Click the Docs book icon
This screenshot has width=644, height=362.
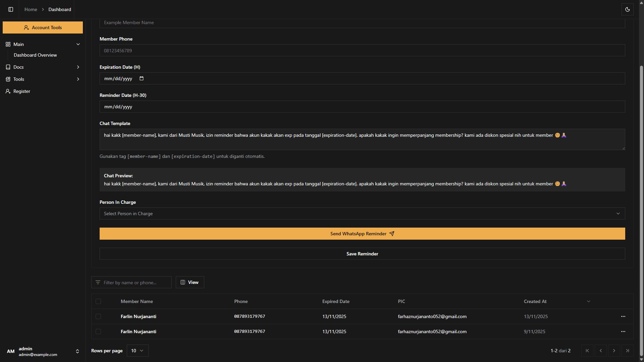coord(8,67)
